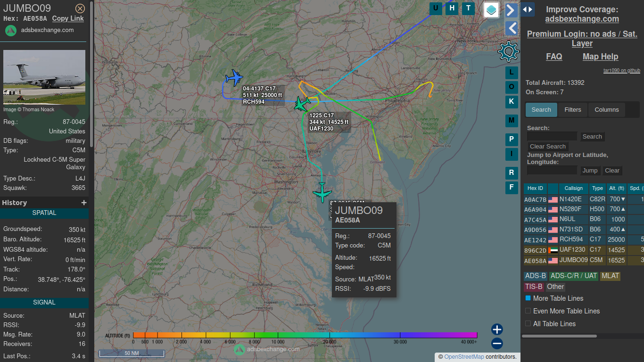
Task: Open the Columns tab
Action: click(x=607, y=110)
